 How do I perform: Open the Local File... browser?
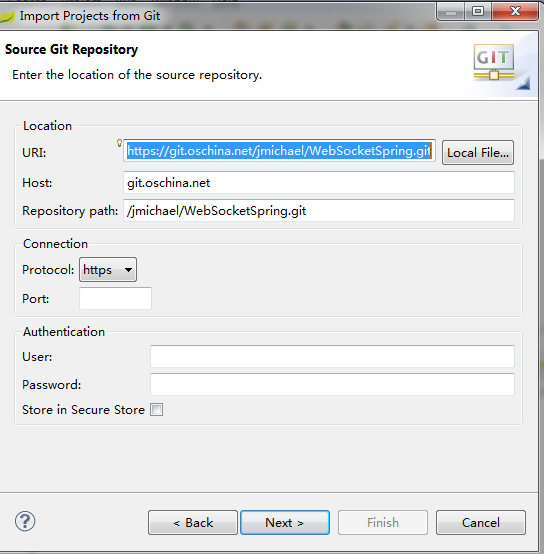tap(478, 153)
